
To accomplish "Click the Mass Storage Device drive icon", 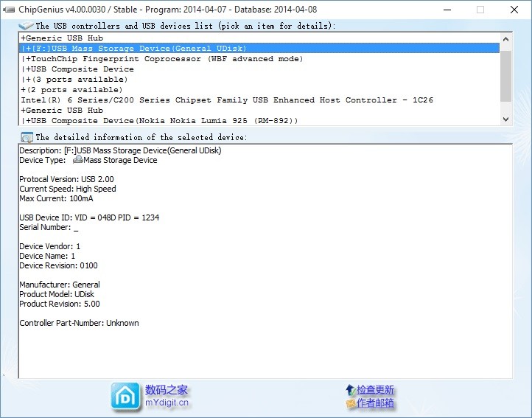I will coord(77,160).
